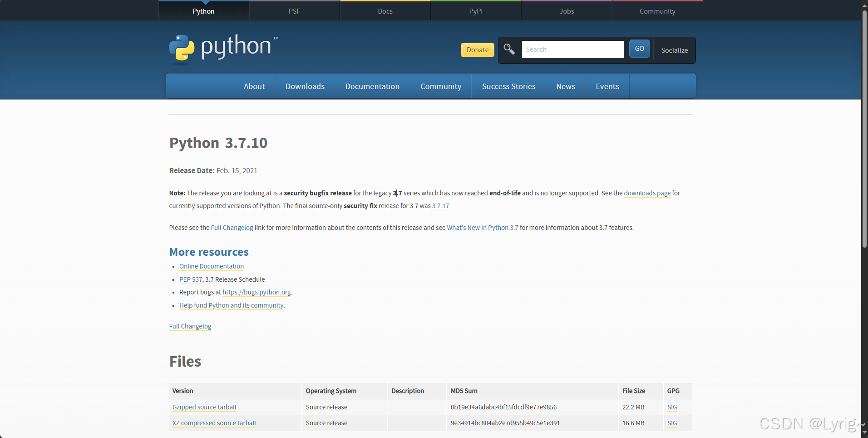Click the vertical page scrollbar thumb
The image size is (868, 438).
(864, 129)
